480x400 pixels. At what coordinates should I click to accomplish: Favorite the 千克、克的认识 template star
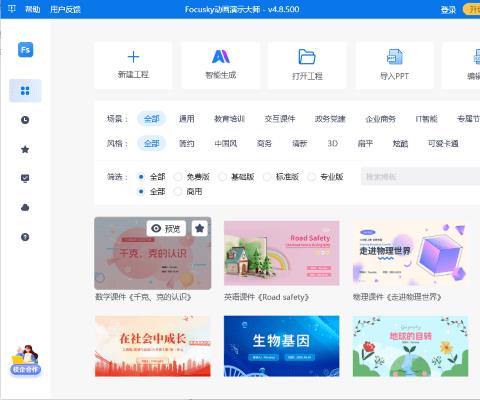tap(200, 228)
